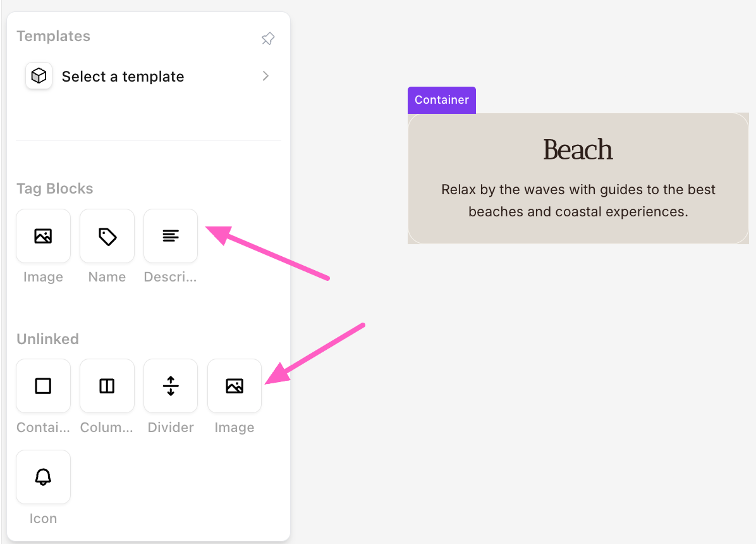The width and height of the screenshot is (756, 544).
Task: Select the beach description paragraph text
Action: tap(578, 201)
